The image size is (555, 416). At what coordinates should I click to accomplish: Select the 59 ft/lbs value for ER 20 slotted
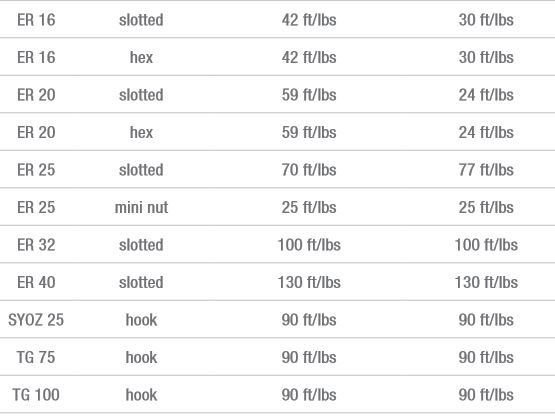(309, 95)
